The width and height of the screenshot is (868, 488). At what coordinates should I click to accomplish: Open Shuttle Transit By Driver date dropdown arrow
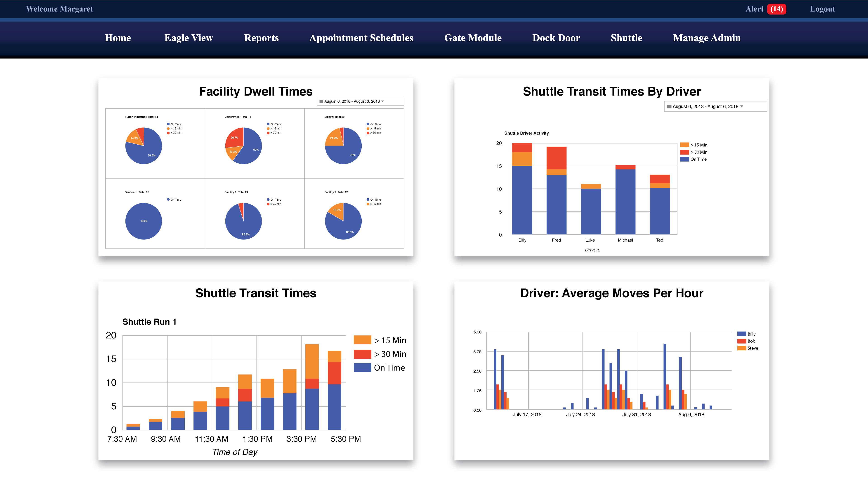point(742,106)
